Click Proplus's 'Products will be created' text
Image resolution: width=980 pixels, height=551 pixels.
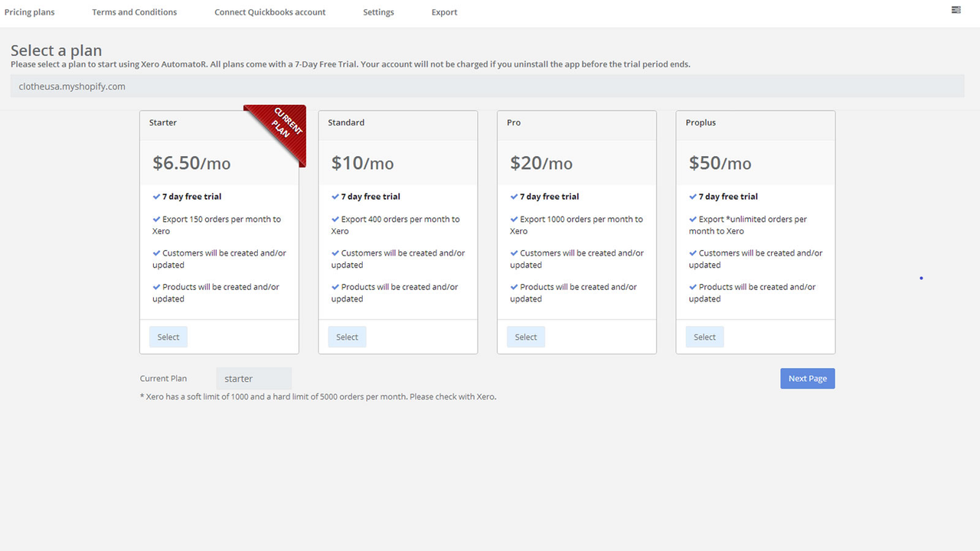click(752, 293)
